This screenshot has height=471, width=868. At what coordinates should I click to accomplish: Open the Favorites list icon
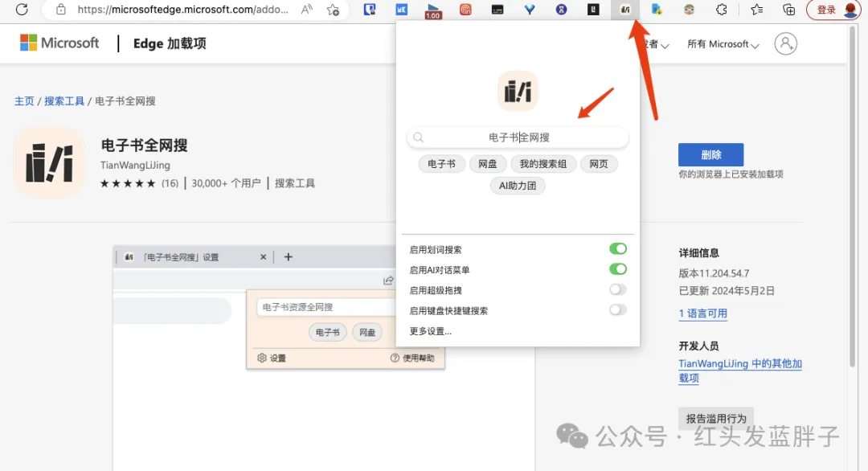pos(757,10)
